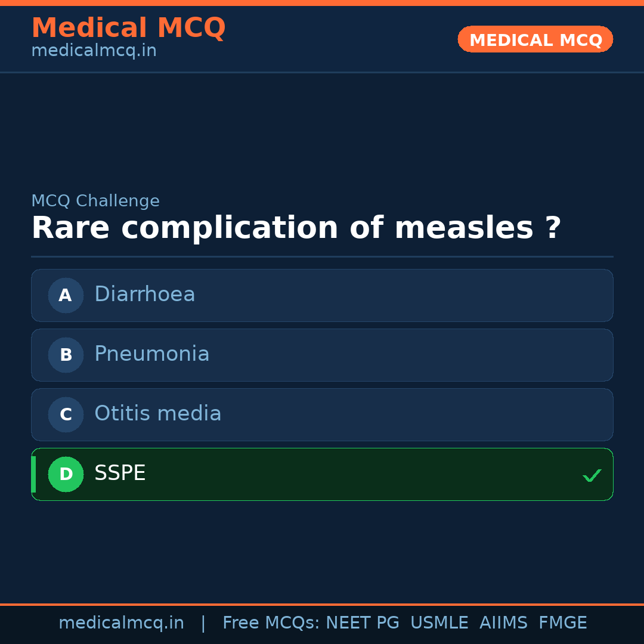Click the FMGE label in the footer
The image size is (644, 644).
(x=562, y=623)
